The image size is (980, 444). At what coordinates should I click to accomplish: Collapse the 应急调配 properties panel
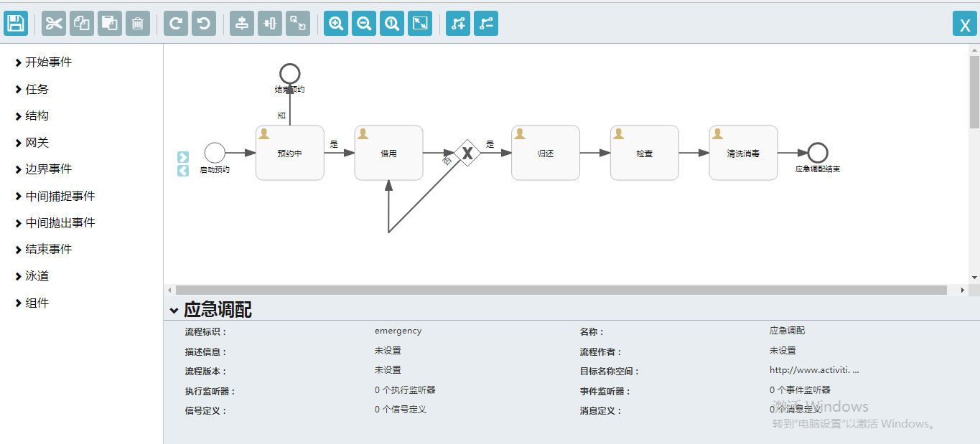174,311
